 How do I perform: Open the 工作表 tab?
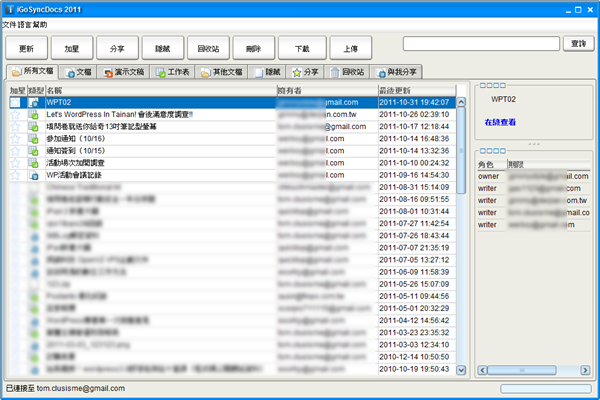pyautogui.click(x=173, y=72)
